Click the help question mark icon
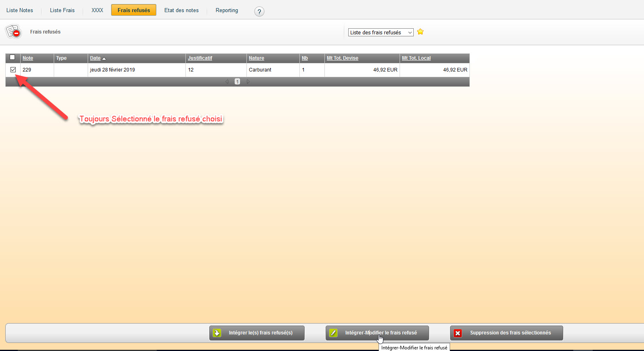The width and height of the screenshot is (644, 351). (259, 11)
